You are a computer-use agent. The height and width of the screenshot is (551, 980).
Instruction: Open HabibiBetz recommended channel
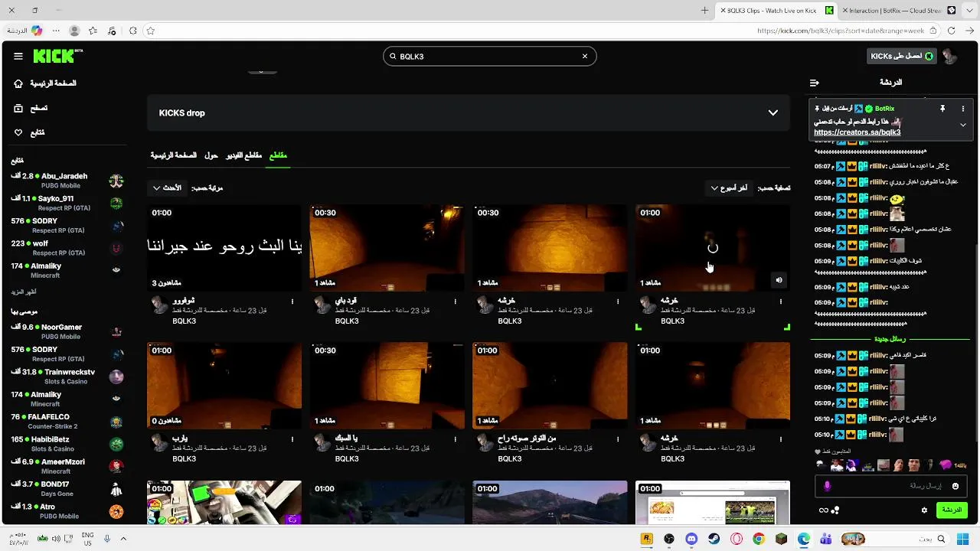point(67,444)
